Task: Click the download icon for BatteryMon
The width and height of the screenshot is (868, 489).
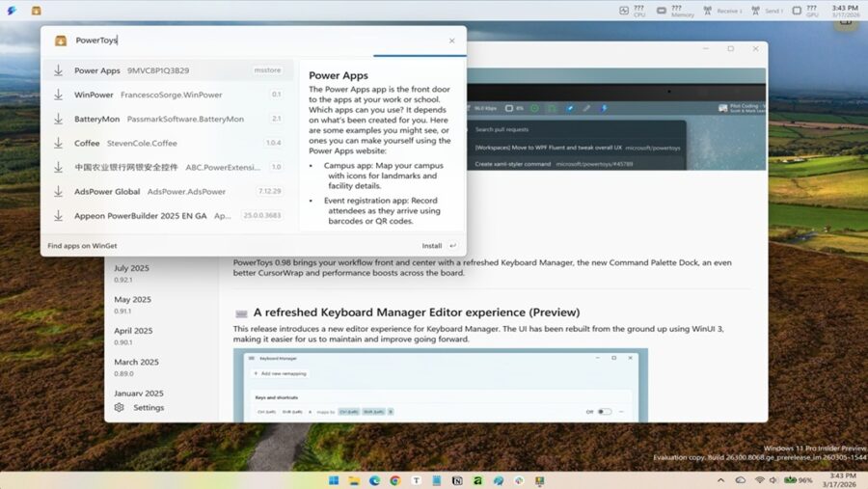Action: click(x=58, y=119)
